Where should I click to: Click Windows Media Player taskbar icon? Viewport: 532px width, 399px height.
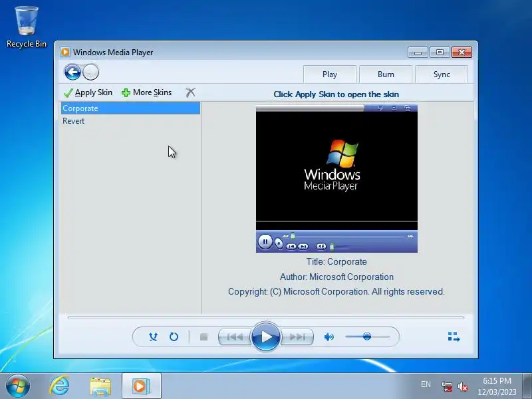coord(142,386)
